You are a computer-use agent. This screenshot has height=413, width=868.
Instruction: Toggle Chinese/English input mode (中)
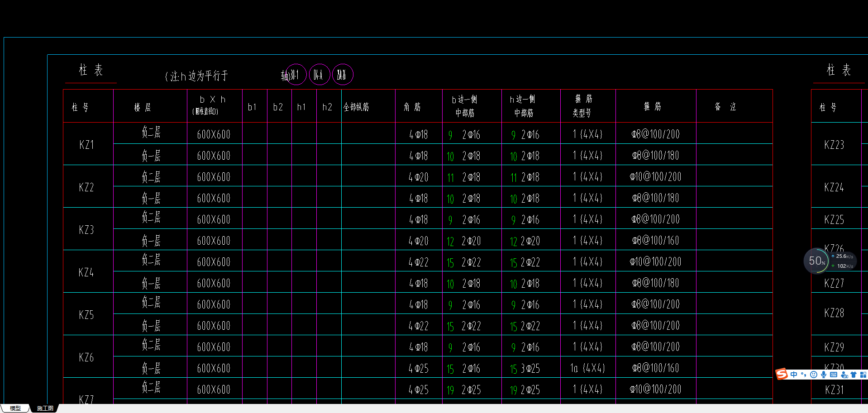(x=794, y=375)
